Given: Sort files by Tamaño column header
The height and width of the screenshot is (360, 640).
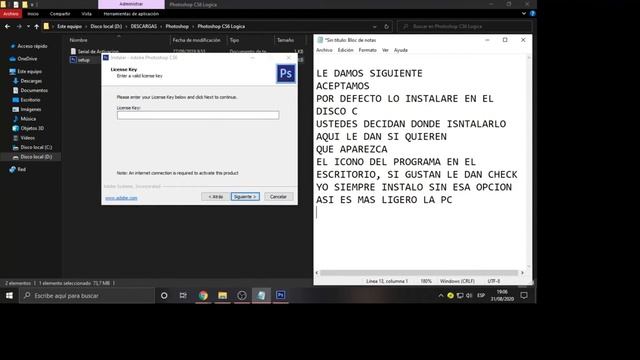Looking at the screenshot, I should [x=285, y=40].
